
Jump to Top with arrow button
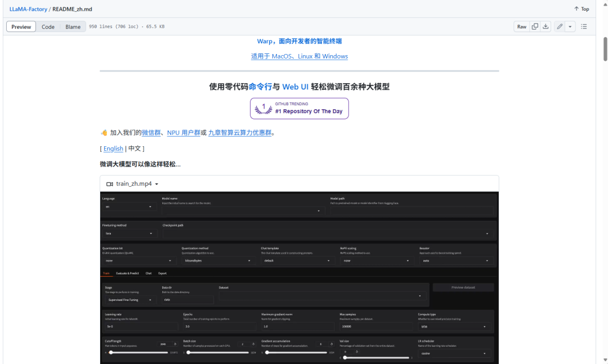pos(581,9)
